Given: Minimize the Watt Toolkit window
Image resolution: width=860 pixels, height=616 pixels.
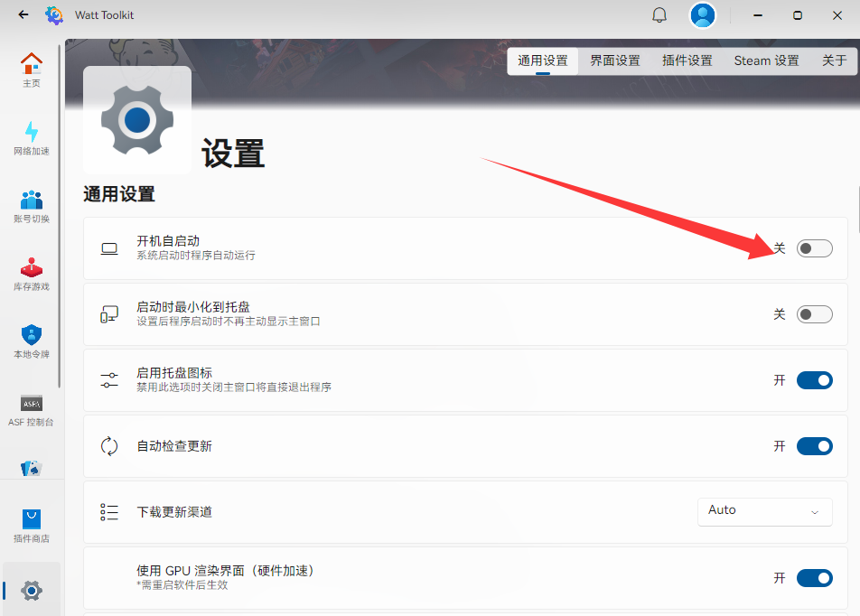Looking at the screenshot, I should (758, 15).
